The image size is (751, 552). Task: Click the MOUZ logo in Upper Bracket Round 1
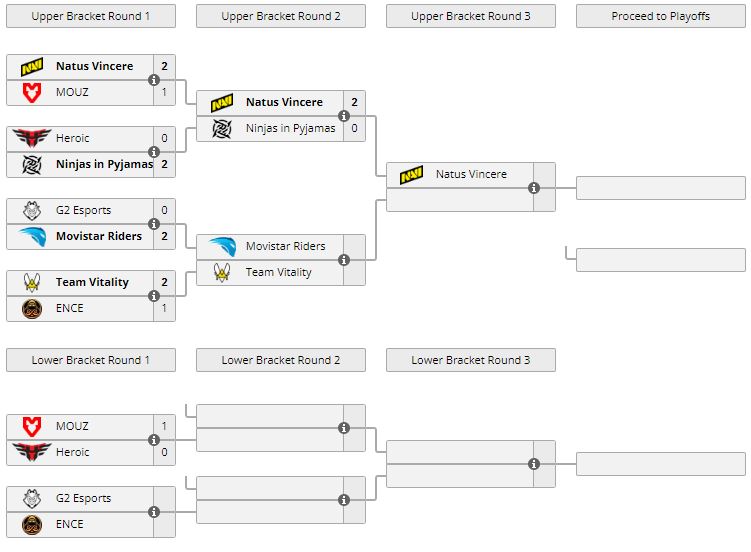click(x=31, y=93)
